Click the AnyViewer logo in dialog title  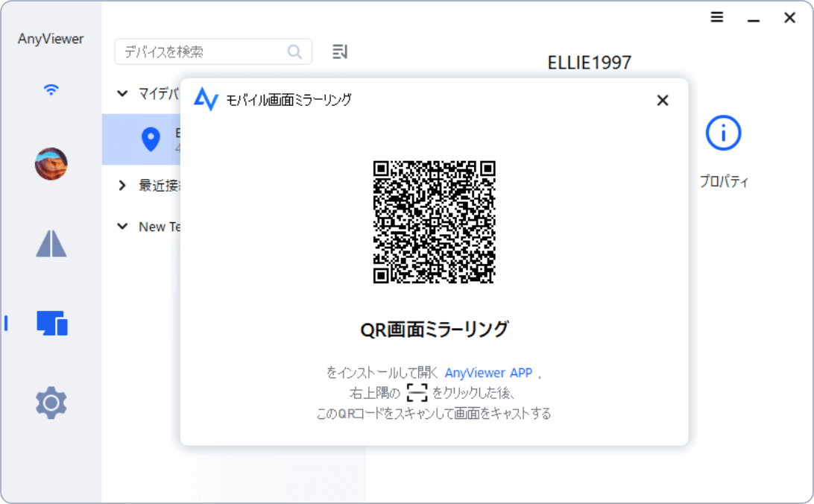206,99
